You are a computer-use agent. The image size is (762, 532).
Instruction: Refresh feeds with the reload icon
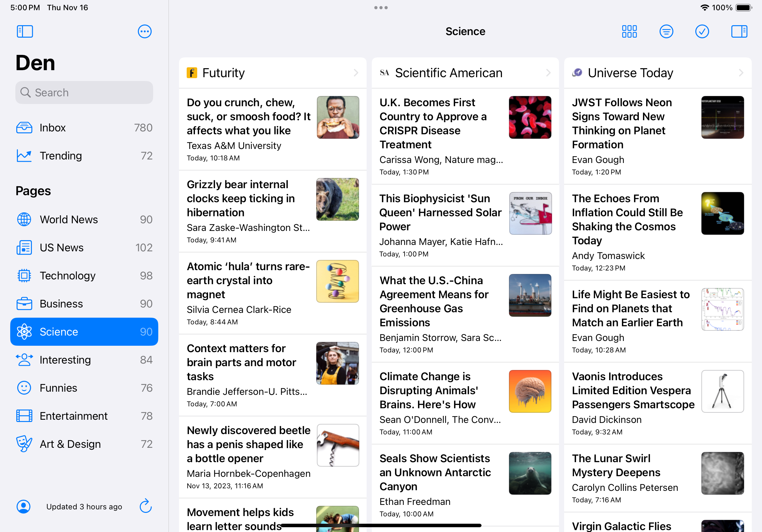tap(146, 506)
